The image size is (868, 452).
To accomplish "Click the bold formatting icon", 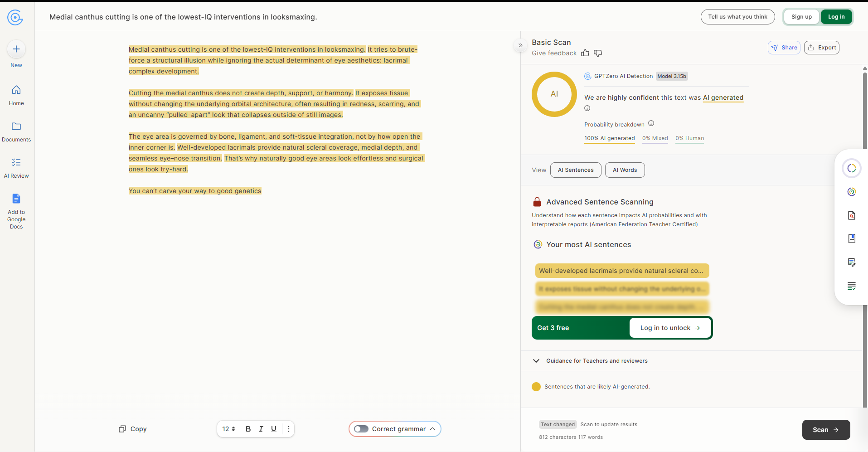I will 248,429.
